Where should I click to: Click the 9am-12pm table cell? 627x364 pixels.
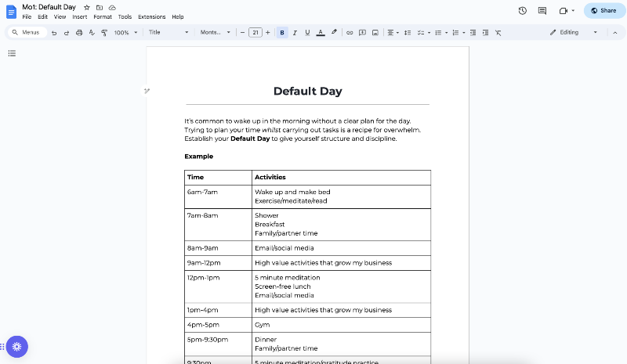tap(219, 263)
